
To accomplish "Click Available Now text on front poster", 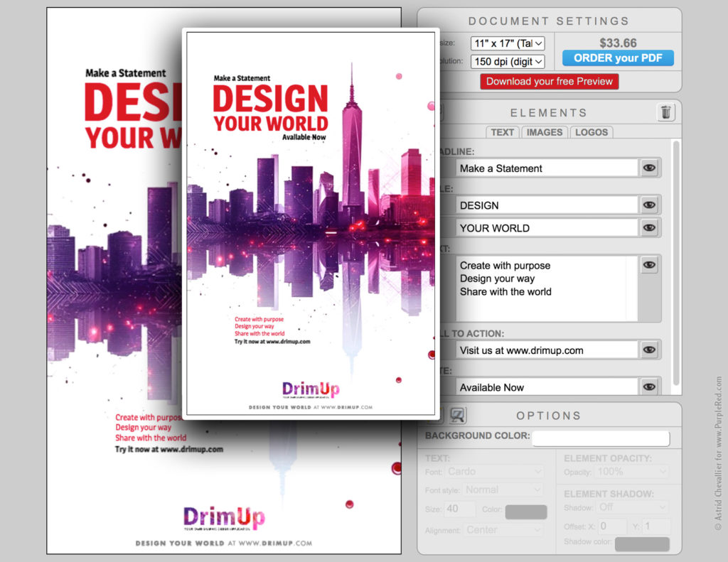I will pos(304,137).
